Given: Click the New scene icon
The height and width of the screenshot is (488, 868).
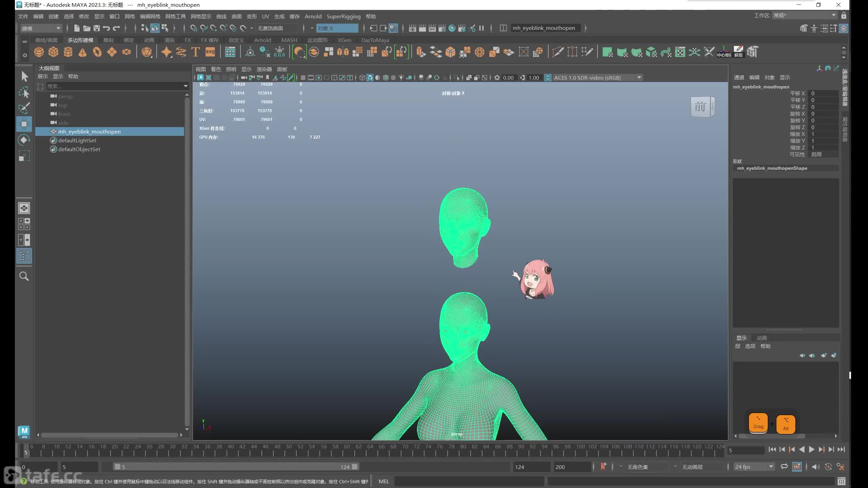Looking at the screenshot, I should pyautogui.click(x=77, y=28).
